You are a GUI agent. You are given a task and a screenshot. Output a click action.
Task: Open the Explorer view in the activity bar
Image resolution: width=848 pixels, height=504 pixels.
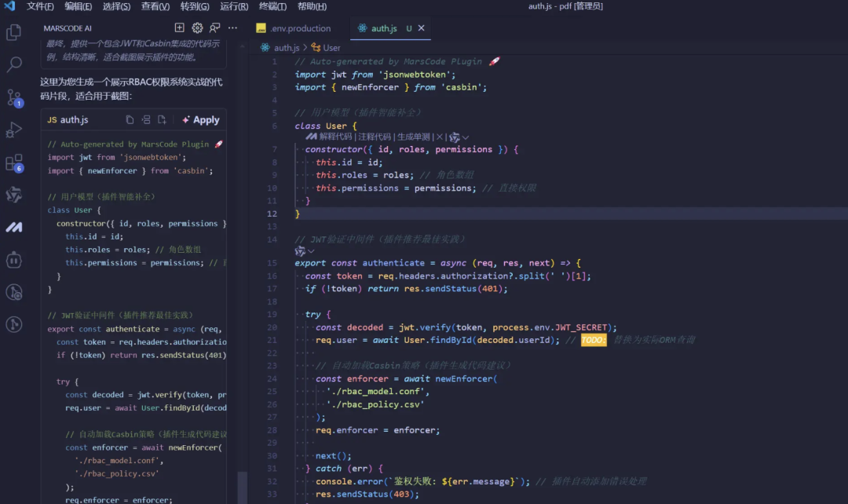(x=14, y=32)
